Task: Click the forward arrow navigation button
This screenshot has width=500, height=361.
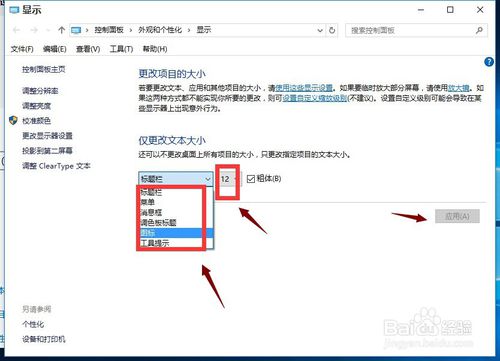Action: 34,30
